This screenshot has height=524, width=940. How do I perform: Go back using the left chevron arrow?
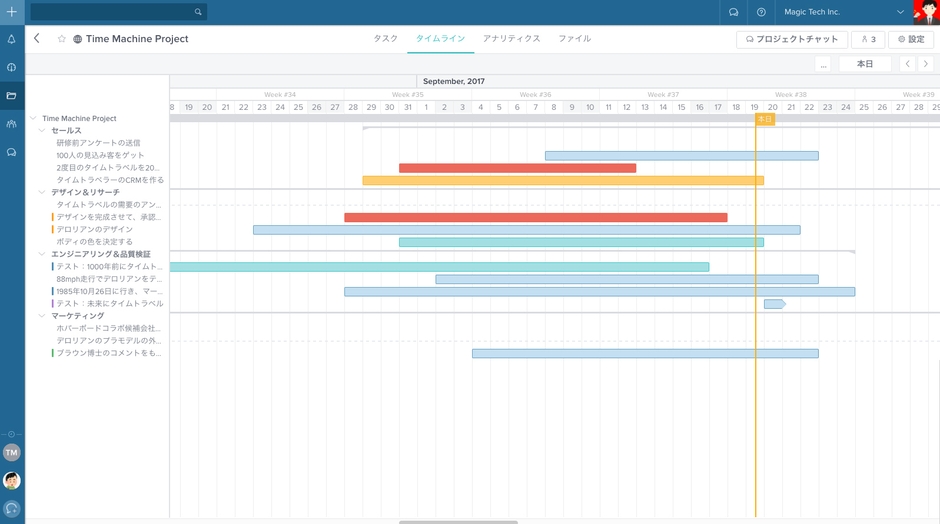(x=37, y=39)
